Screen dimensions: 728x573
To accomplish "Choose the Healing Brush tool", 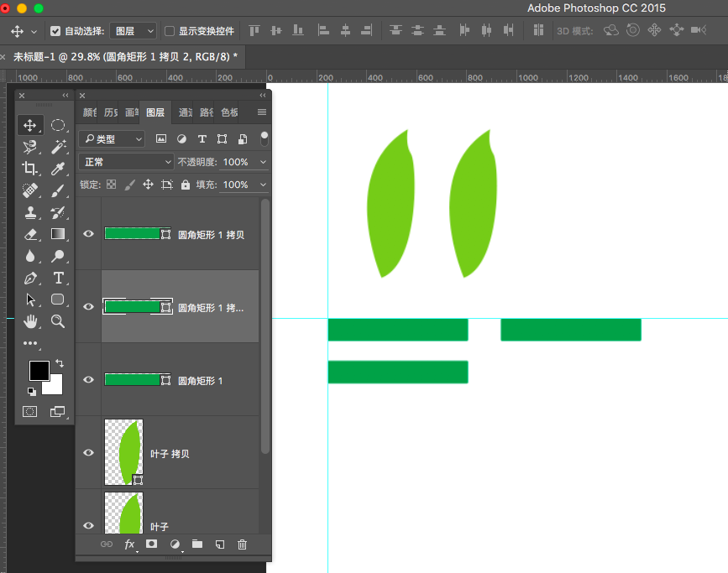I will point(30,190).
